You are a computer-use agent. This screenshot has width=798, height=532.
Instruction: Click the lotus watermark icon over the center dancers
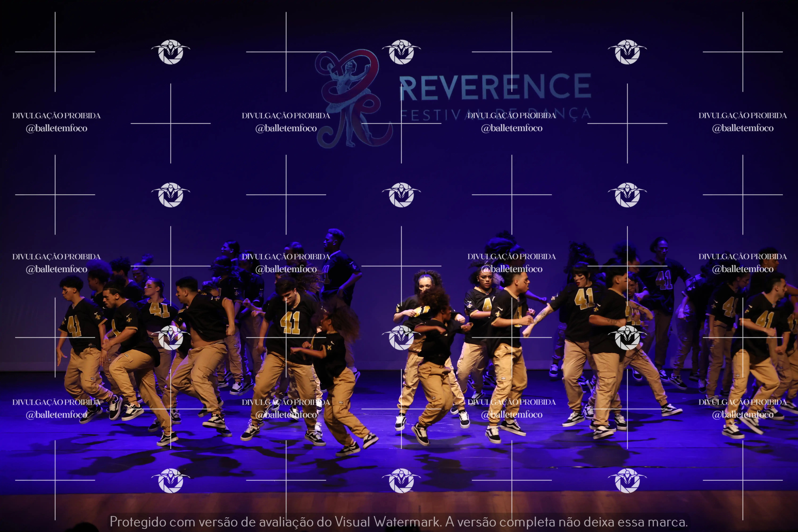[401, 338]
